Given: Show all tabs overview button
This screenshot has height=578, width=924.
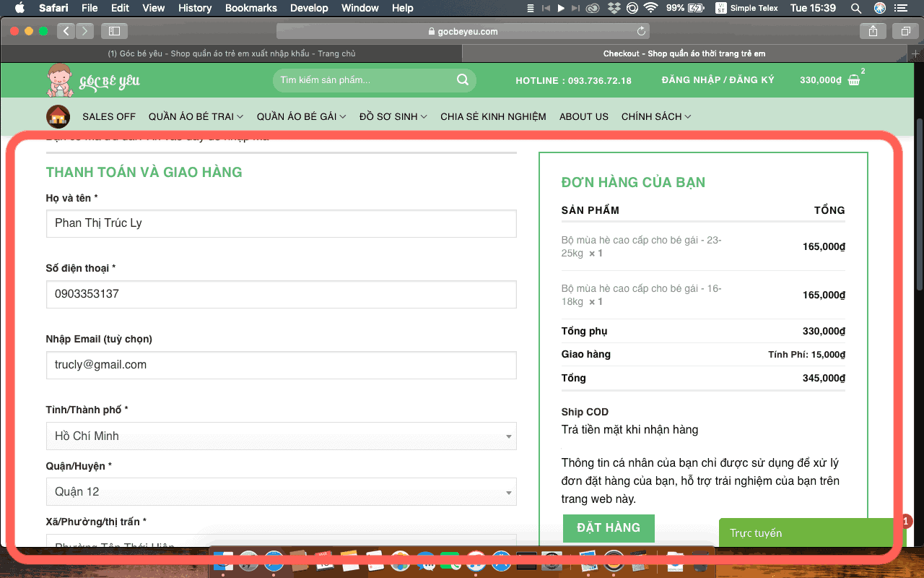Looking at the screenshot, I should click(x=905, y=31).
